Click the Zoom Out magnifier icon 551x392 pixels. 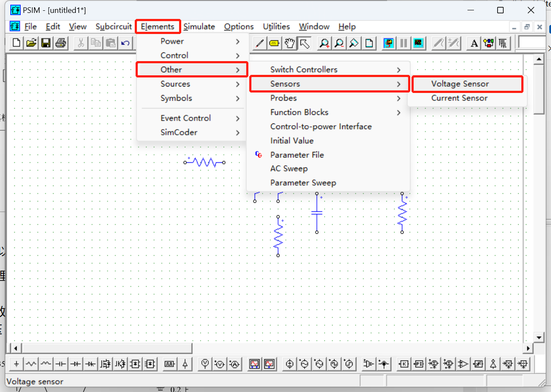coord(339,43)
